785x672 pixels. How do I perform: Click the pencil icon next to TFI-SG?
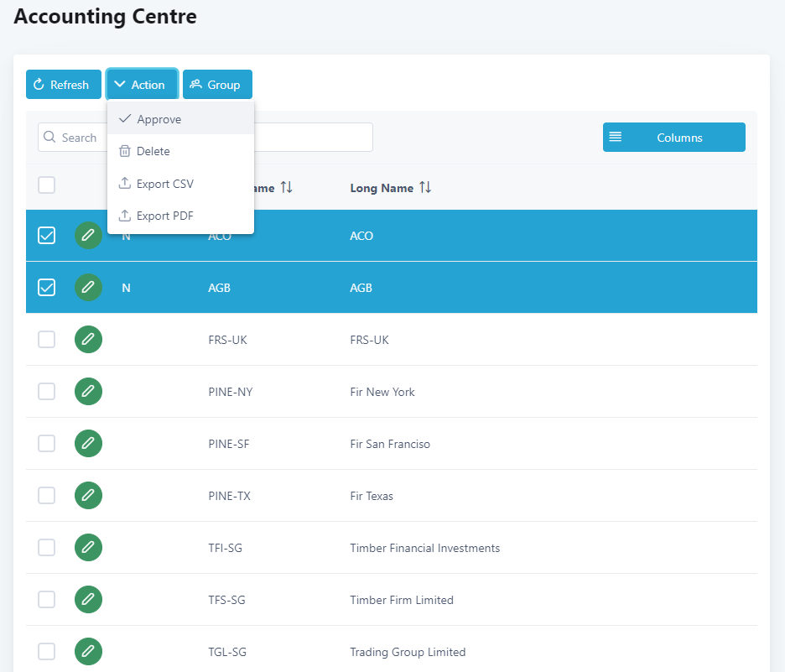88,548
